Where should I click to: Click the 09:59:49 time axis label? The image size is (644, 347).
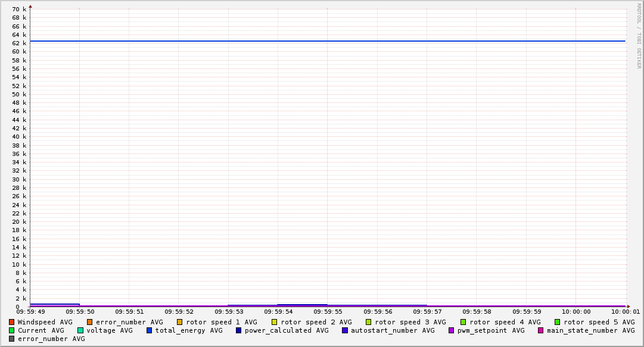tap(30, 311)
